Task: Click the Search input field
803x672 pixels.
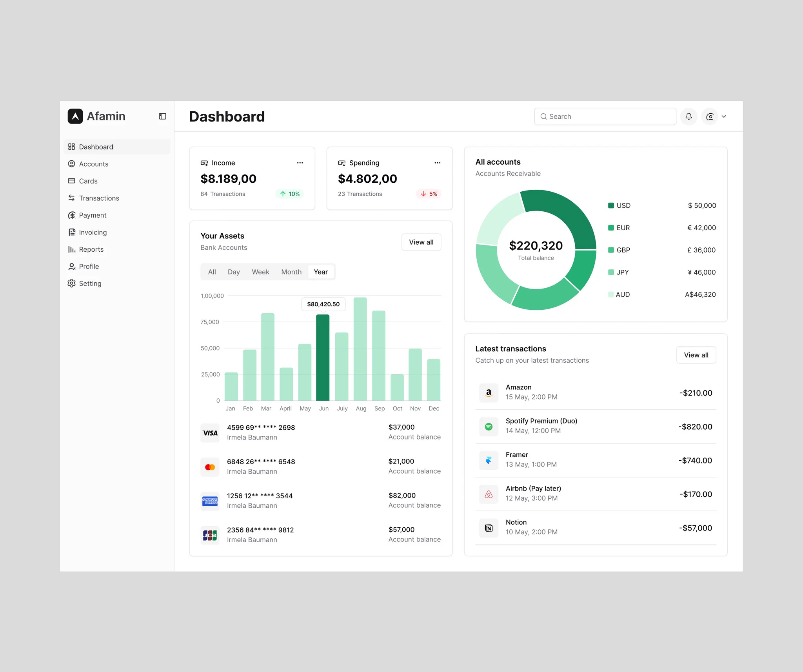Action: [x=605, y=116]
